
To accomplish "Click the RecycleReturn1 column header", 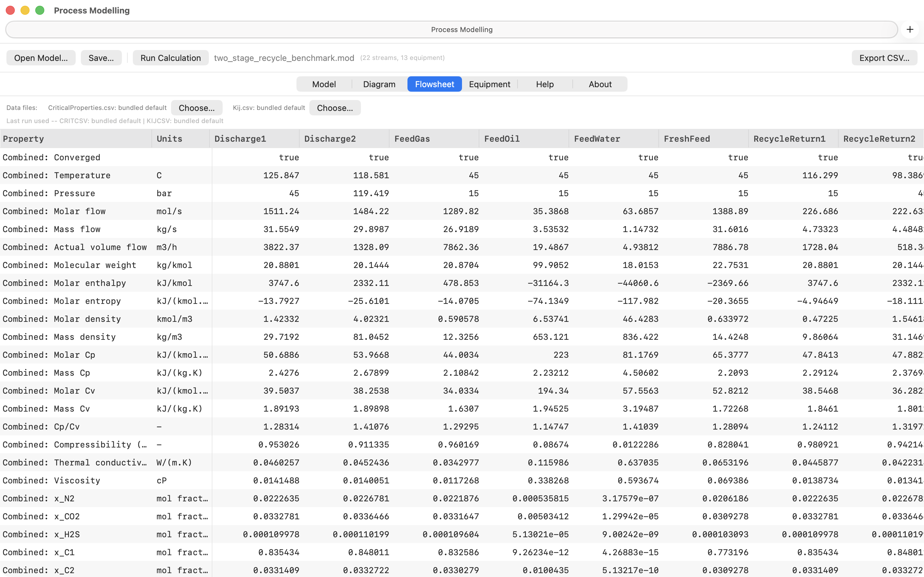I will (793, 138).
